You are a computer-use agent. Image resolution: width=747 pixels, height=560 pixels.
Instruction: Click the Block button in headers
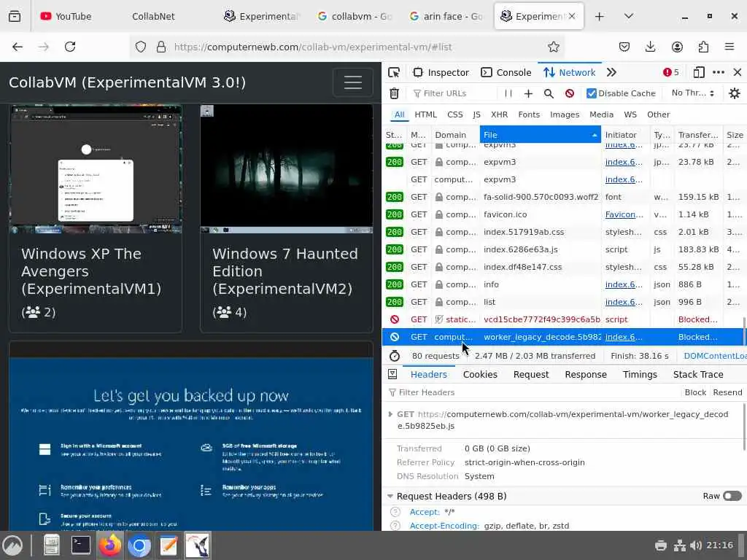695,392
